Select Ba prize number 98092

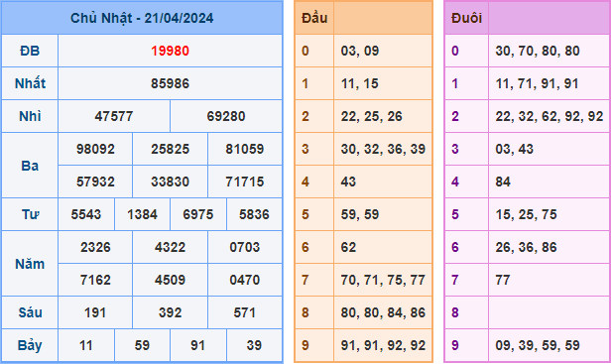(x=95, y=149)
